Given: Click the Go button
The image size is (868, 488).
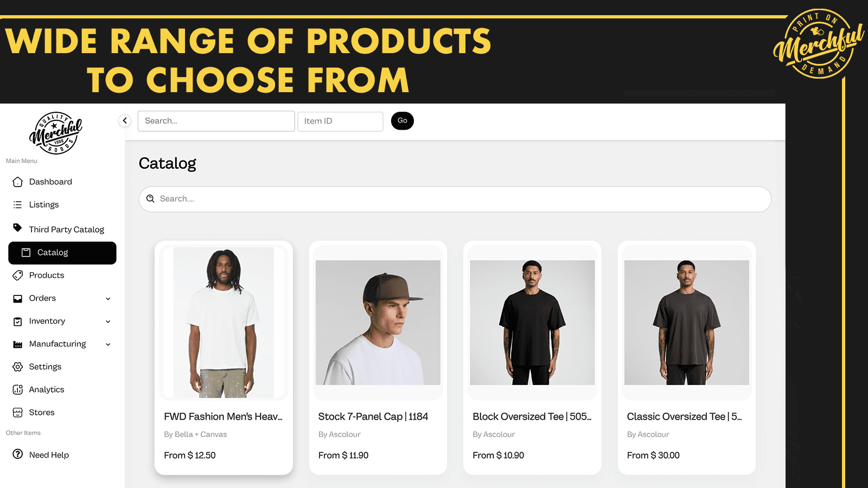Looking at the screenshot, I should [x=402, y=120].
